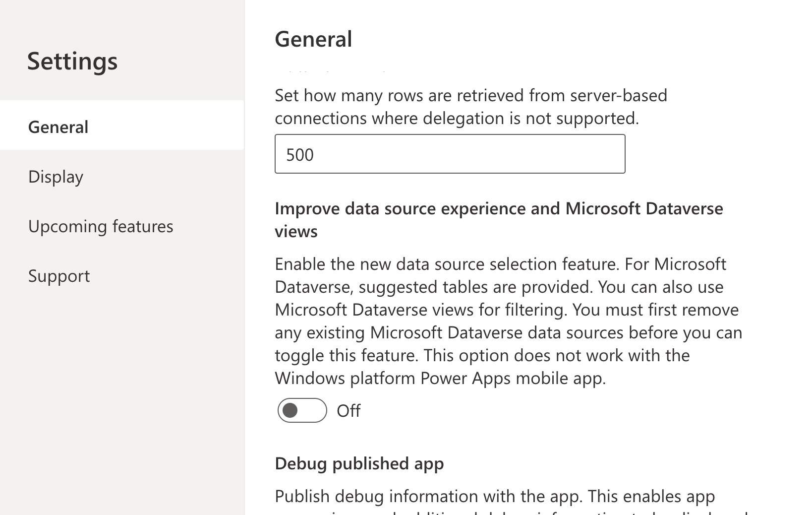Place the cursor after the 500 value
Viewport: 812px width, 515px height.
[315, 154]
